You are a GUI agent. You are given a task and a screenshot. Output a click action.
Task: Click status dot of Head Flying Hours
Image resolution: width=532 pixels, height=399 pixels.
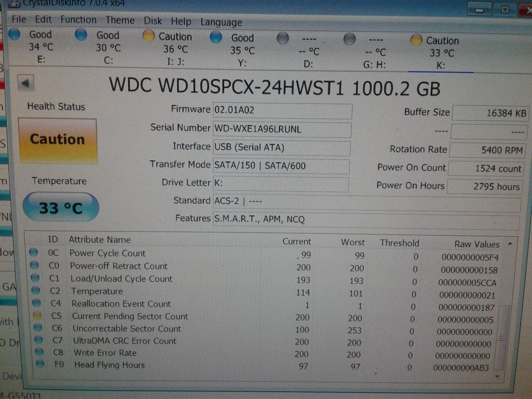point(41,364)
